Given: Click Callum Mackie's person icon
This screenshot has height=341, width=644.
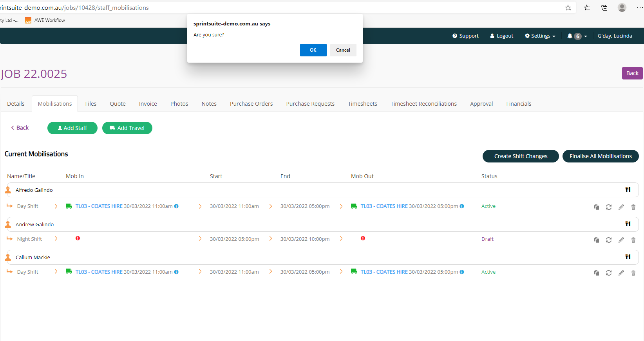Looking at the screenshot, I should click(x=8, y=257).
